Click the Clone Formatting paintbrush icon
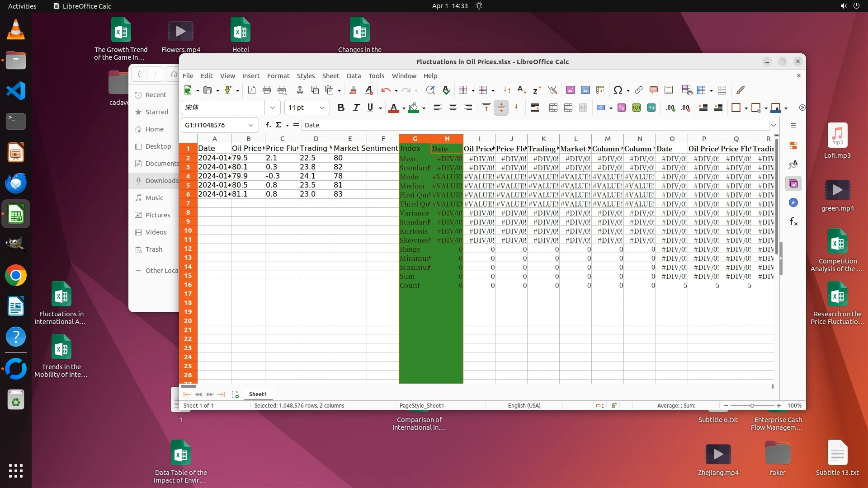The image size is (868, 488). click(x=353, y=90)
